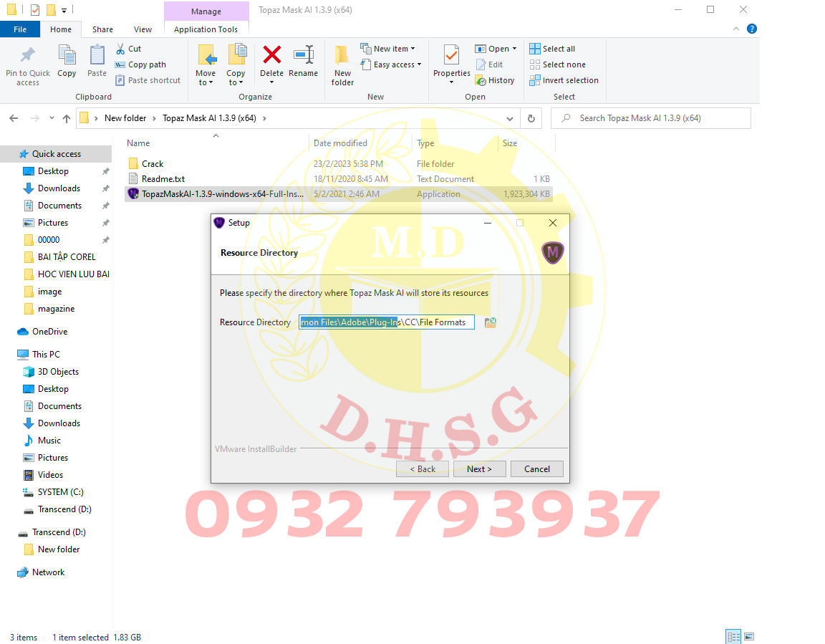Go back to the previous folder

pyautogui.click(x=14, y=118)
